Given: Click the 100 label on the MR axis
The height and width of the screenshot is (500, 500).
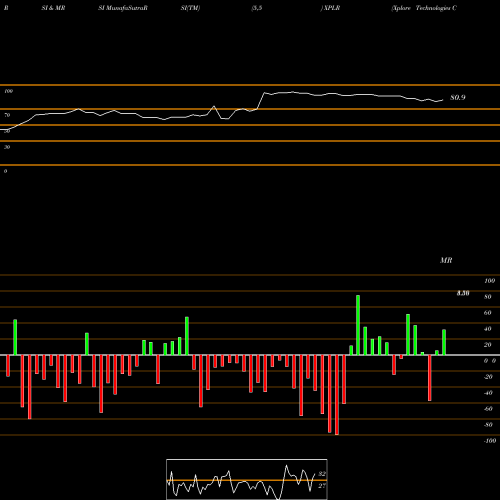Looking at the screenshot, I should tap(490, 281).
